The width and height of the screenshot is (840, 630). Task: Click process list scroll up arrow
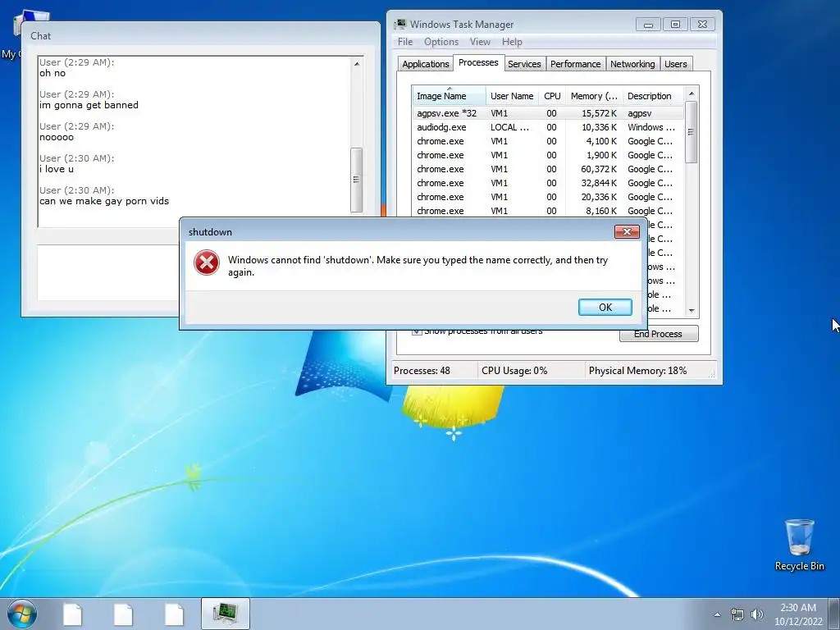click(691, 94)
